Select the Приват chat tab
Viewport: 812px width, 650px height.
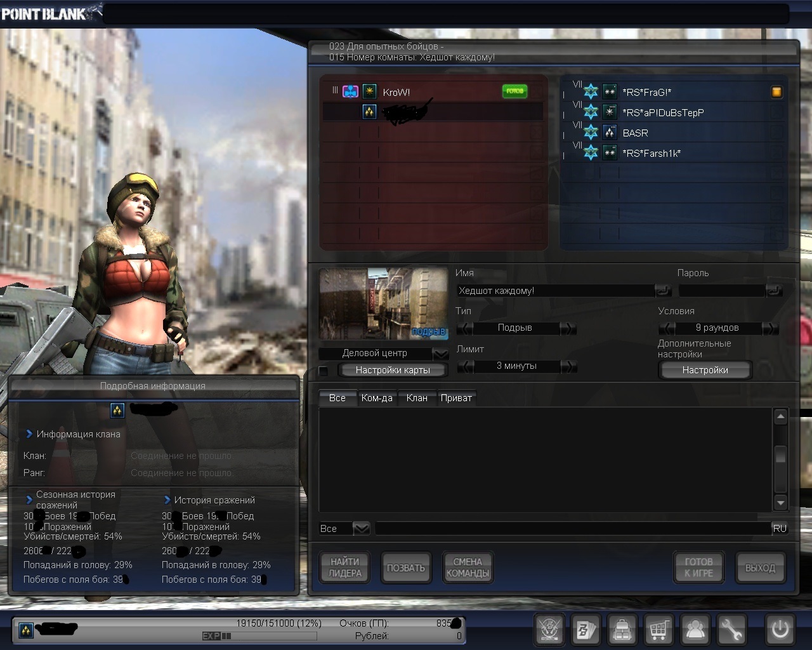point(456,398)
